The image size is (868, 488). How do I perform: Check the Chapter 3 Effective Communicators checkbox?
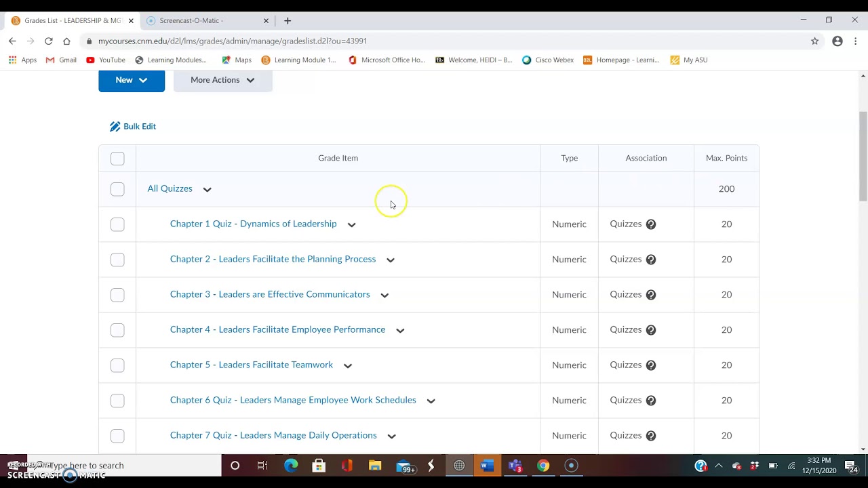coord(117,295)
